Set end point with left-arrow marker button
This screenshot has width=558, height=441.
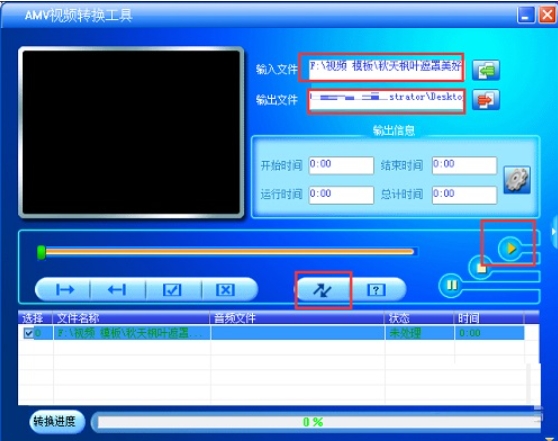(x=117, y=290)
